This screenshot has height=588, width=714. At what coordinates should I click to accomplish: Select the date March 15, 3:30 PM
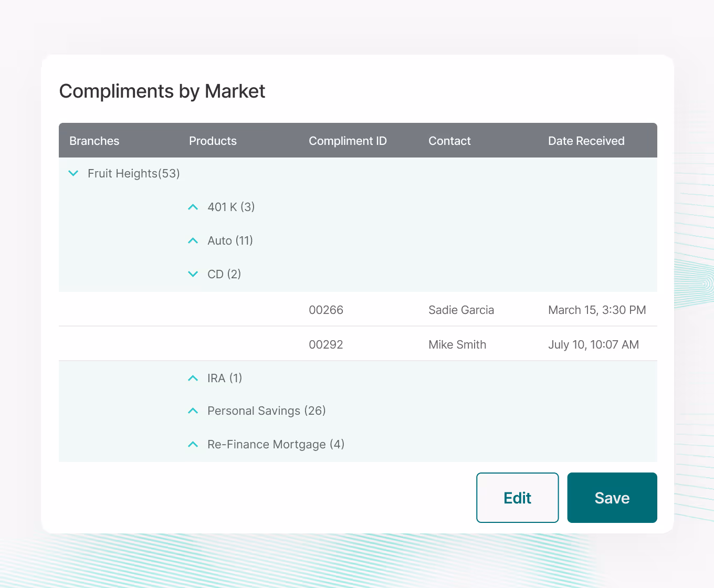[x=597, y=310]
